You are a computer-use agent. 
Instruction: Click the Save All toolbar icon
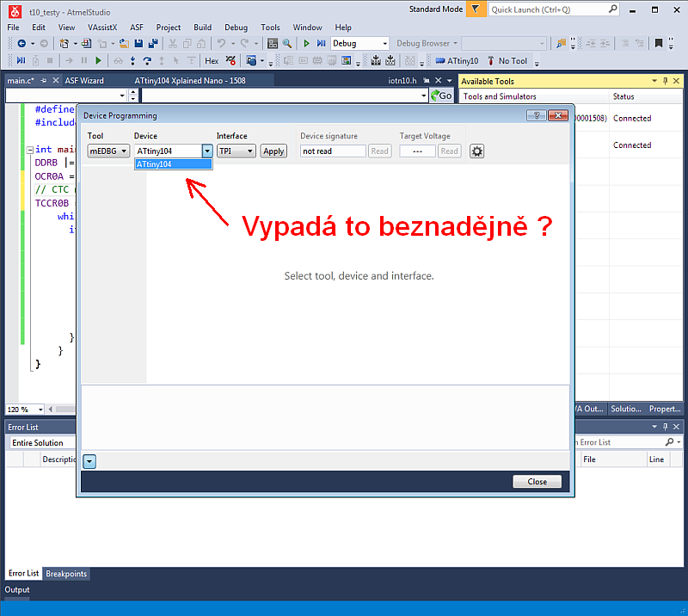click(x=153, y=44)
